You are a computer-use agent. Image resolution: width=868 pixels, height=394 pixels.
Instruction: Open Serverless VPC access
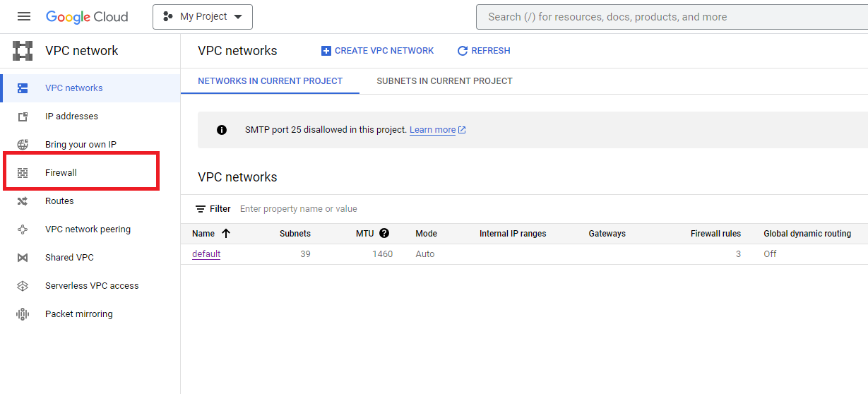[90, 286]
